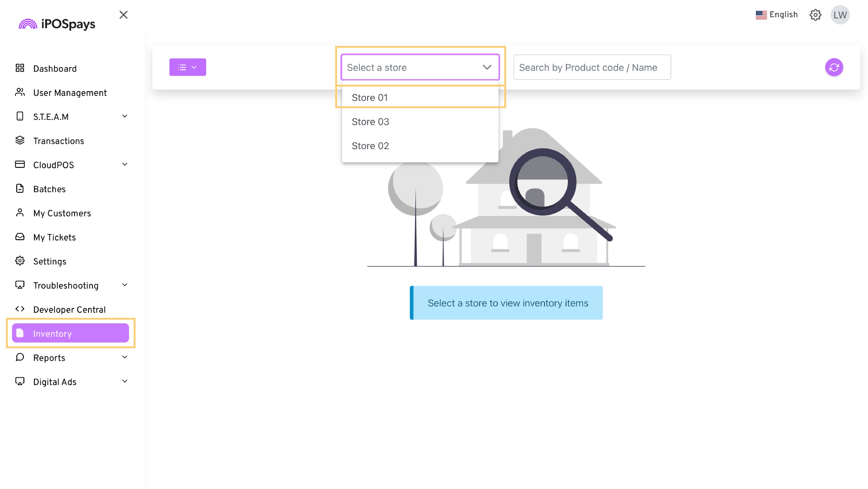The image size is (868, 489).
Task: Click the Transactions layers icon
Action: point(20,140)
